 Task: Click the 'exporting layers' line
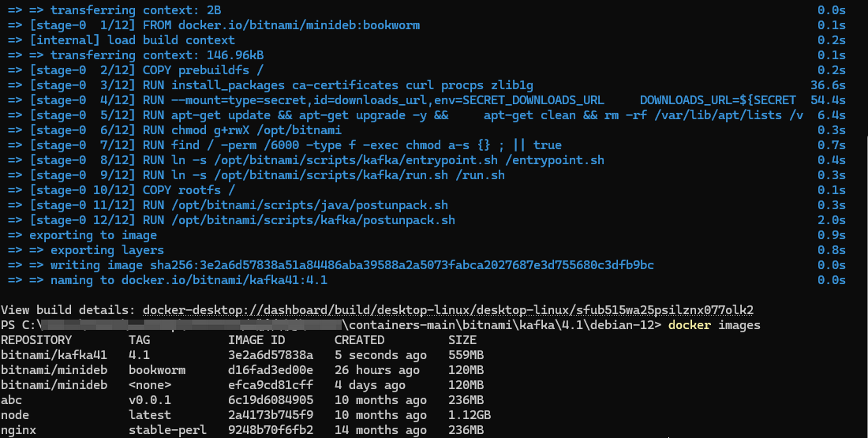tap(86, 250)
